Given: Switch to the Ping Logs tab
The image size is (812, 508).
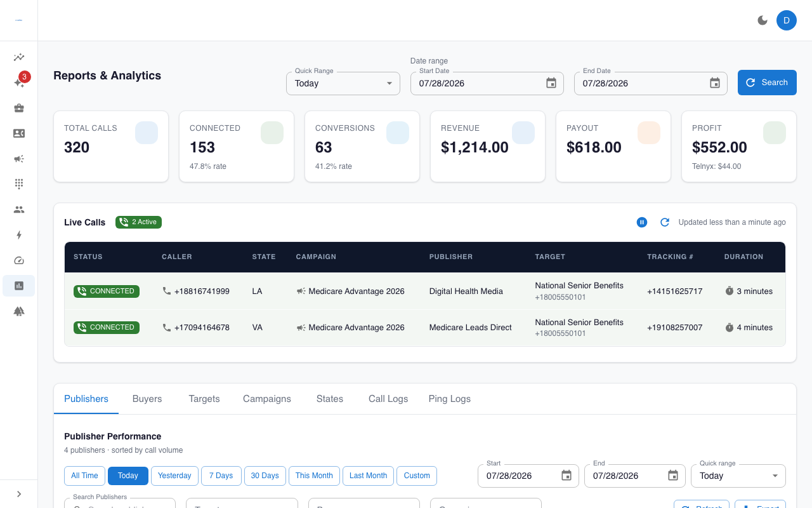Looking at the screenshot, I should point(450,399).
